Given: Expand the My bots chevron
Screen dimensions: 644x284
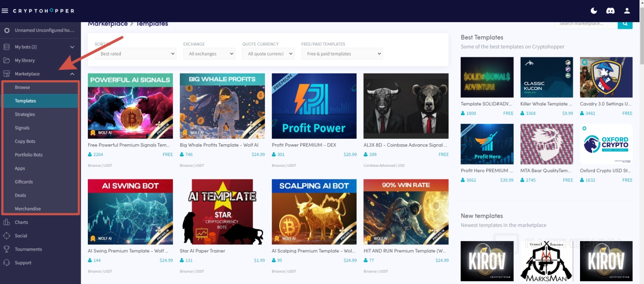Looking at the screenshot, I should (x=72, y=47).
